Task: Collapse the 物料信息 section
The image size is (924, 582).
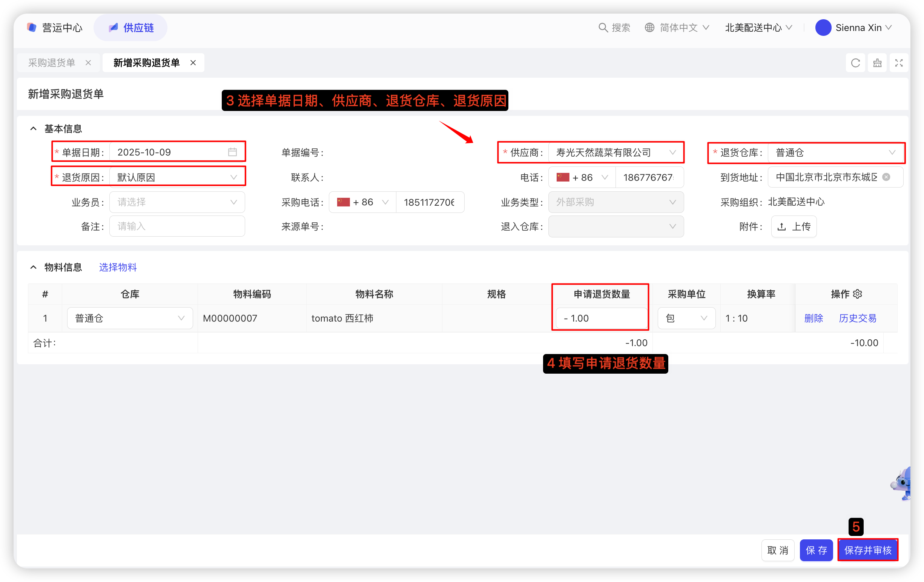Action: (34, 267)
